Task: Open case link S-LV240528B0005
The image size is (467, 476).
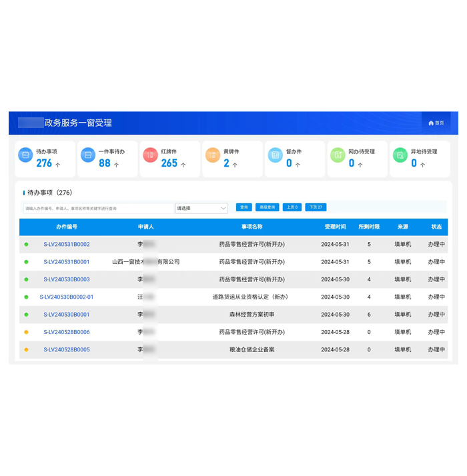Action: click(67, 350)
